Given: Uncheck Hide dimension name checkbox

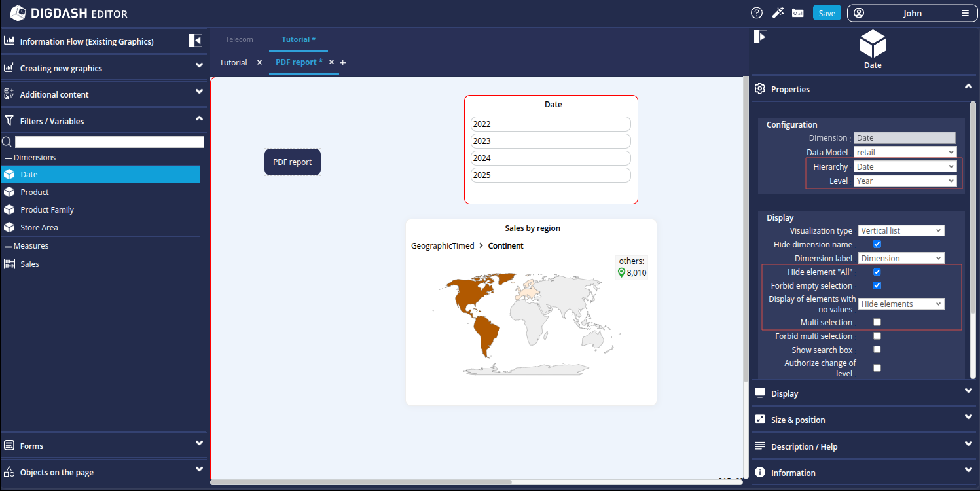Looking at the screenshot, I should pos(877,244).
